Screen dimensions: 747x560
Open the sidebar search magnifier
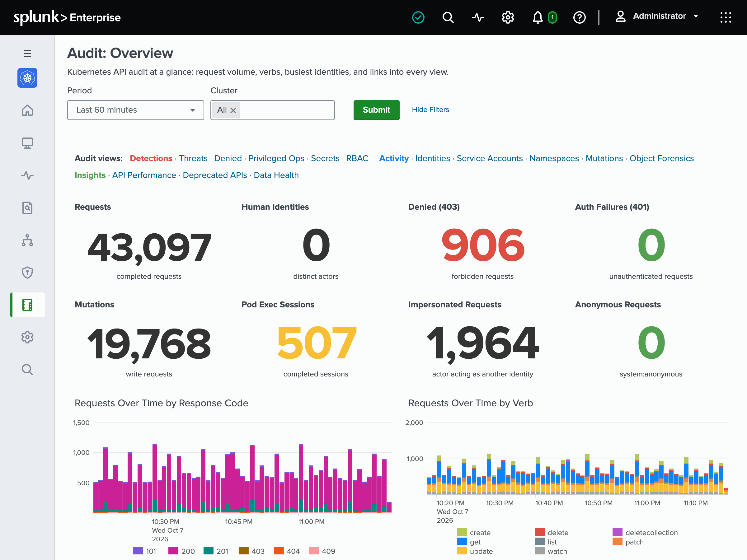pyautogui.click(x=27, y=370)
